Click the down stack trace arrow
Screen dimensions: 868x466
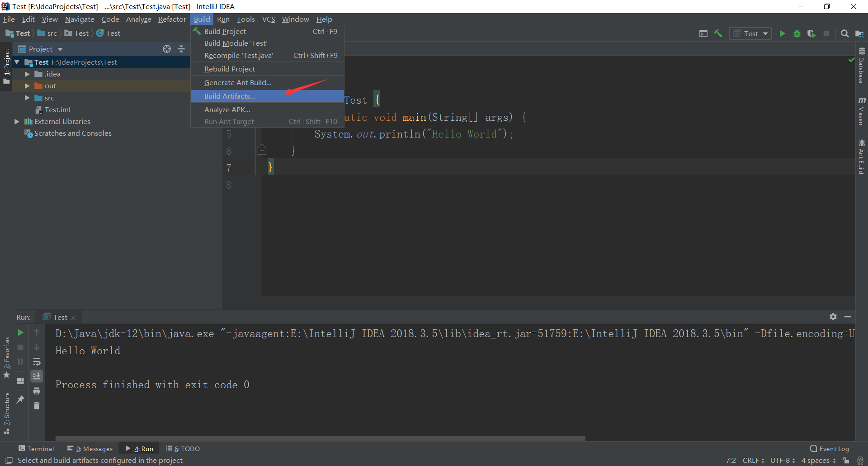[37, 347]
